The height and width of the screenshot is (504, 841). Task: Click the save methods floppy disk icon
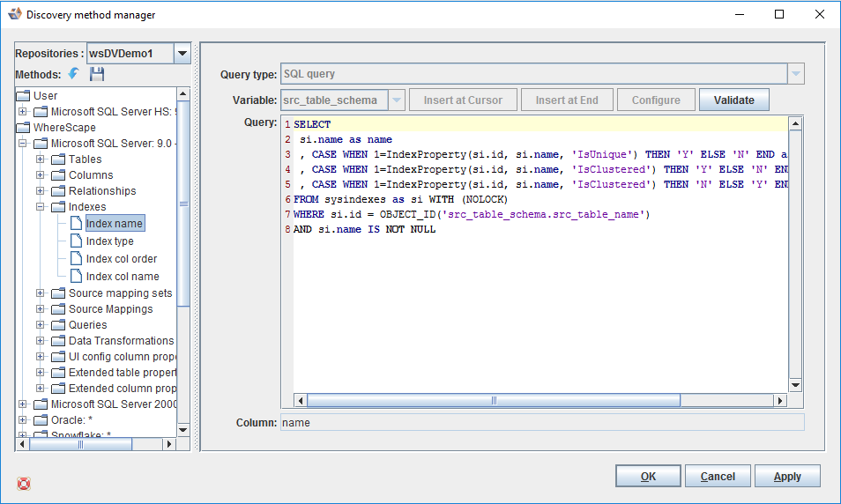(x=97, y=74)
